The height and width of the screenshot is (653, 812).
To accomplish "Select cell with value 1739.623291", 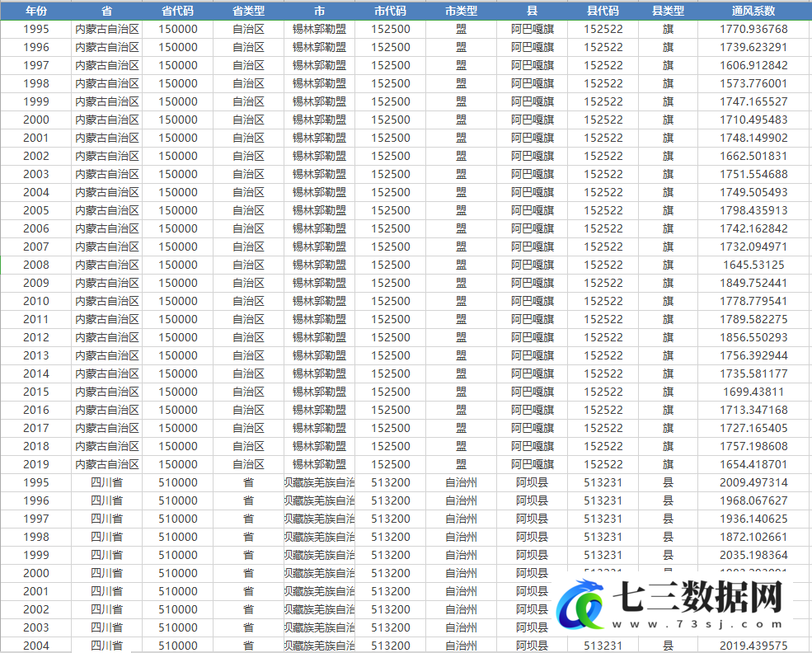I will click(x=754, y=47).
